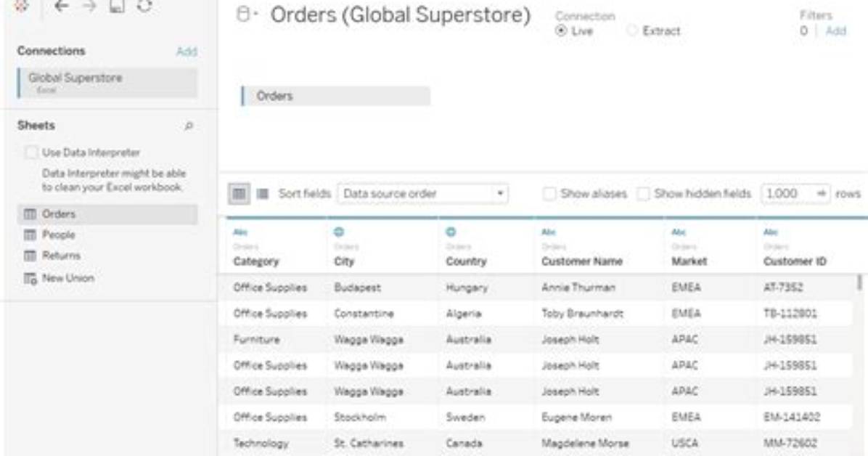Select cell USCA

coord(684,443)
